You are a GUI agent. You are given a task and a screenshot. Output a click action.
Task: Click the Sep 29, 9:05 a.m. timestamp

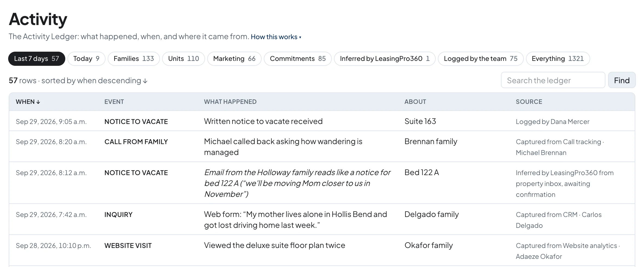tap(51, 122)
